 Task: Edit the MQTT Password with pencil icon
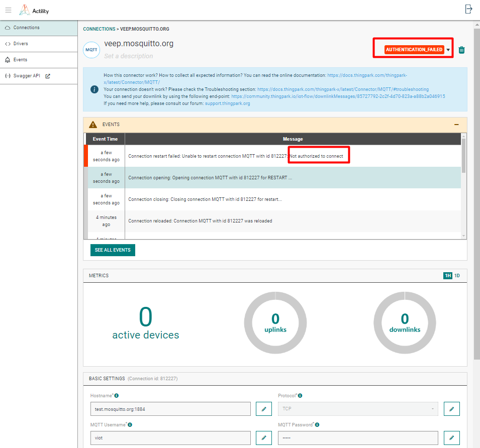[451, 438]
